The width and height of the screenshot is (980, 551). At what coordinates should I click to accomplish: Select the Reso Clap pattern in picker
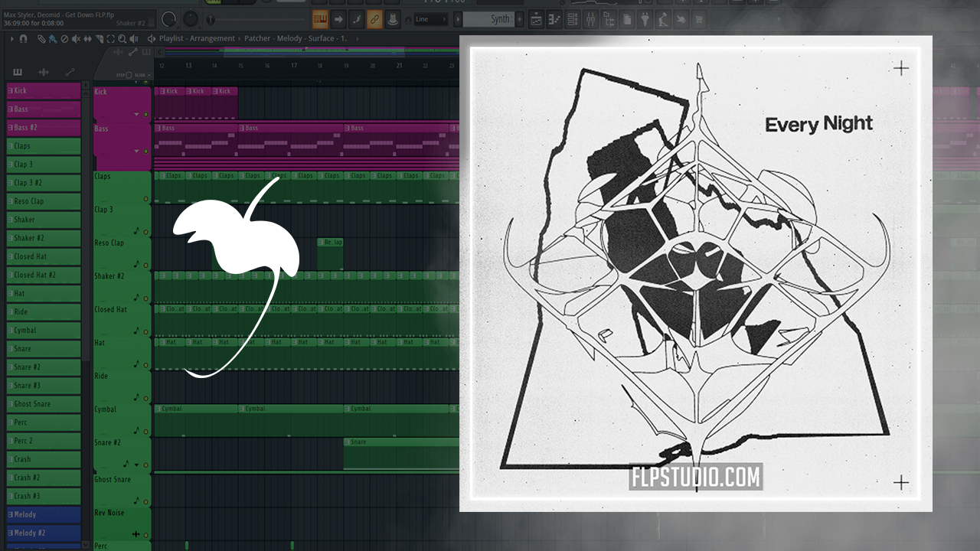coord(44,201)
